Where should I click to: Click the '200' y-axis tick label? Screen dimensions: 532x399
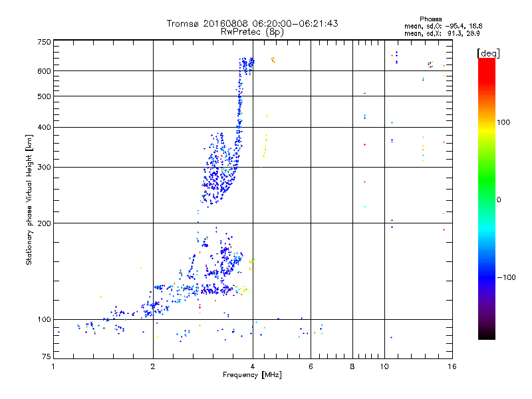click(x=45, y=223)
